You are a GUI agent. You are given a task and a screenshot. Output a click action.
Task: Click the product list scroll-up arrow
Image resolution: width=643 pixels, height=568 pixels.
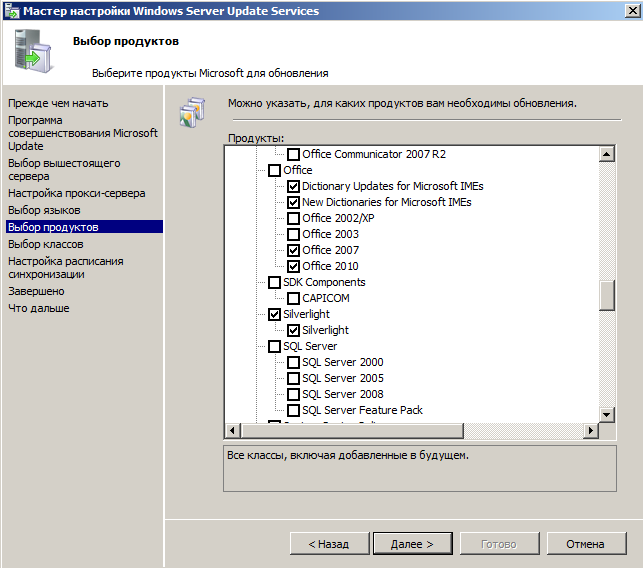click(607, 154)
